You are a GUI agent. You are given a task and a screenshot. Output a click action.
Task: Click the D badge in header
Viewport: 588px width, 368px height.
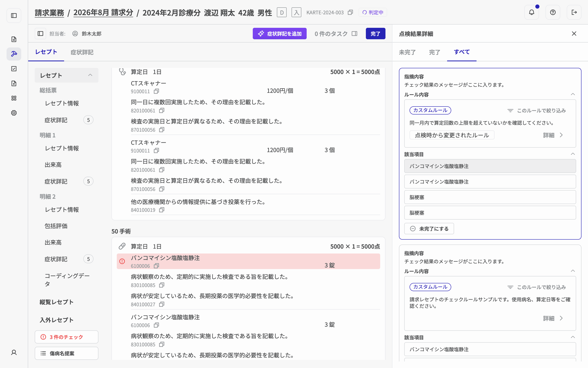click(x=282, y=12)
